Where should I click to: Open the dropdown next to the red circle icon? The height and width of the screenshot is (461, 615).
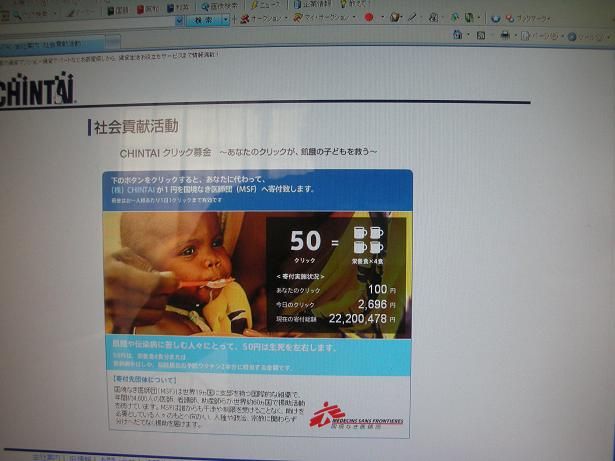click(382, 18)
